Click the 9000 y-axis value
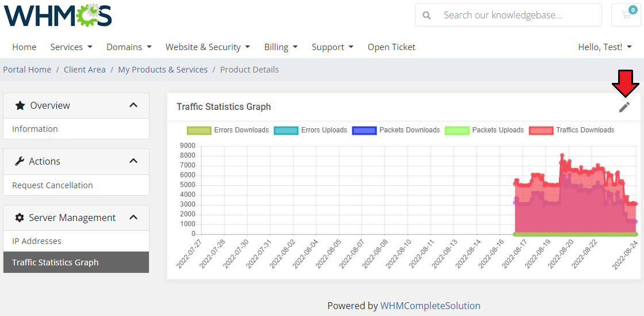Image resolution: width=644 pixels, height=316 pixels. click(187, 146)
